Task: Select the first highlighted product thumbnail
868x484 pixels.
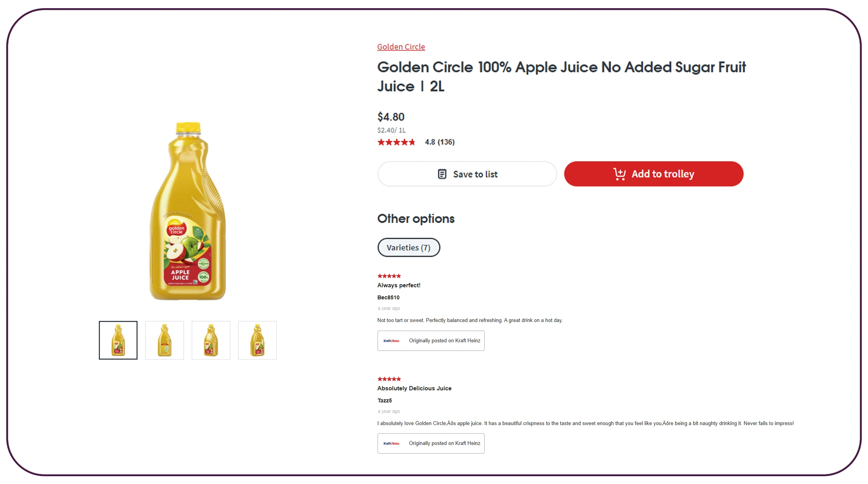Action: click(x=118, y=340)
